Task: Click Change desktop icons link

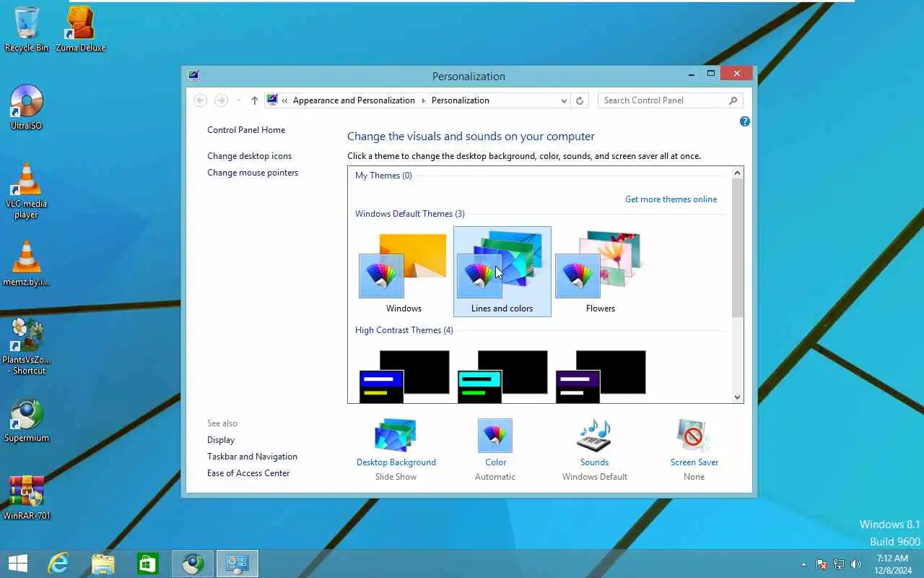Action: pyautogui.click(x=250, y=156)
